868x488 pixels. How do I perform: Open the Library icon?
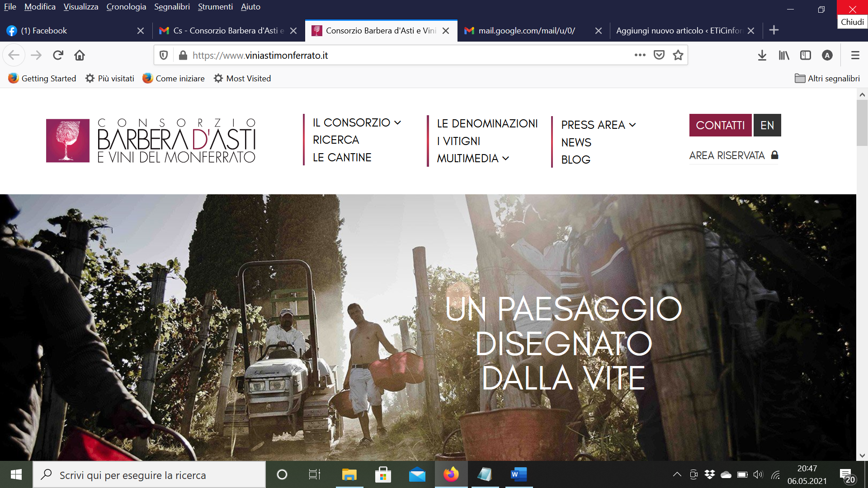(x=784, y=55)
